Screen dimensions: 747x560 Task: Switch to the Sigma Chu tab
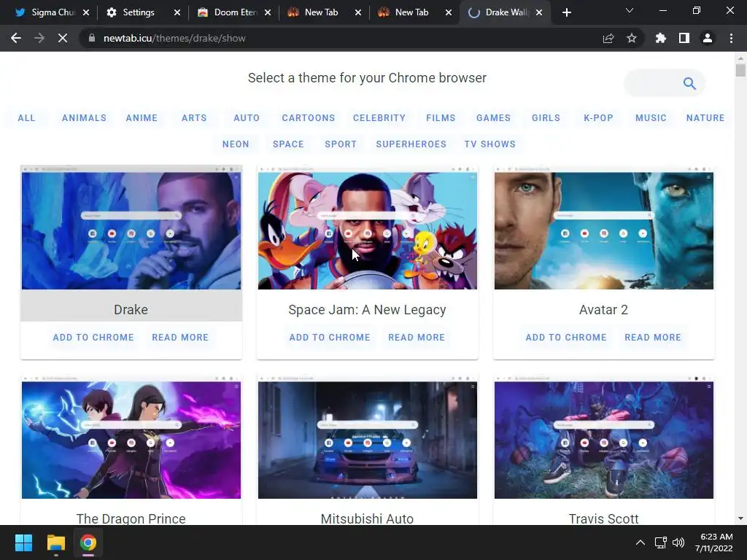(45, 12)
